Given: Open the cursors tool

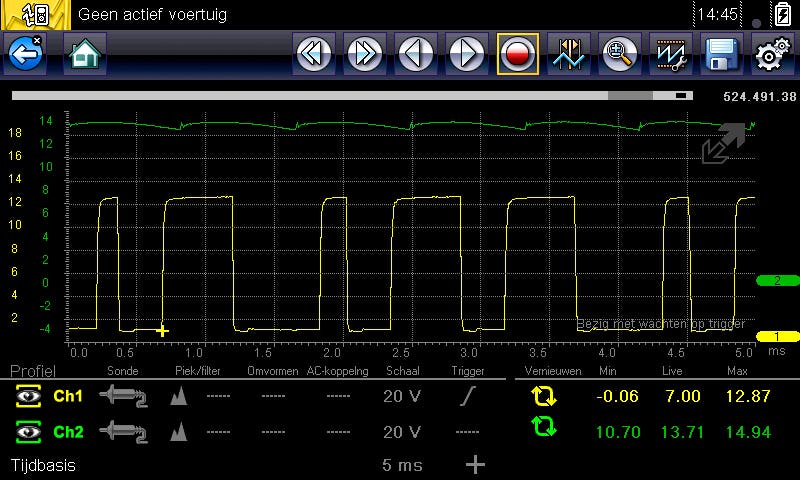Looking at the screenshot, I should 569,55.
